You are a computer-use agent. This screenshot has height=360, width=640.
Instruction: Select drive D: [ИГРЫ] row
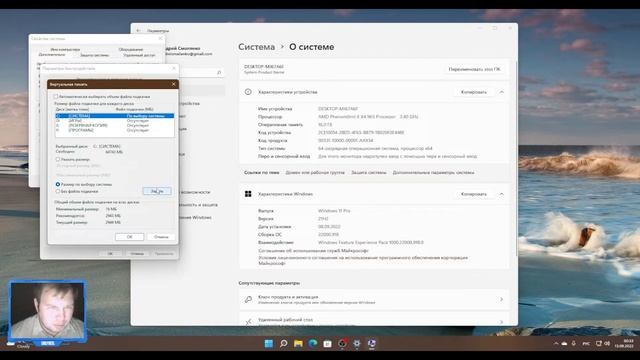coord(115,121)
